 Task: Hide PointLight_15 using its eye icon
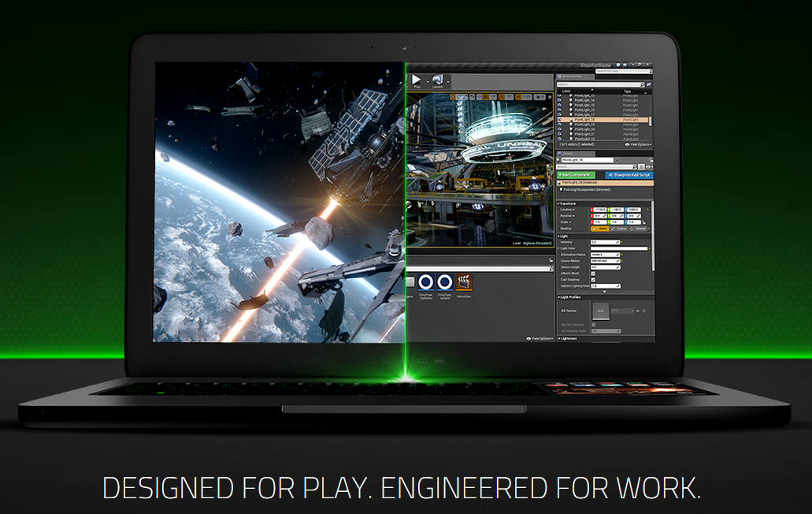559,105
